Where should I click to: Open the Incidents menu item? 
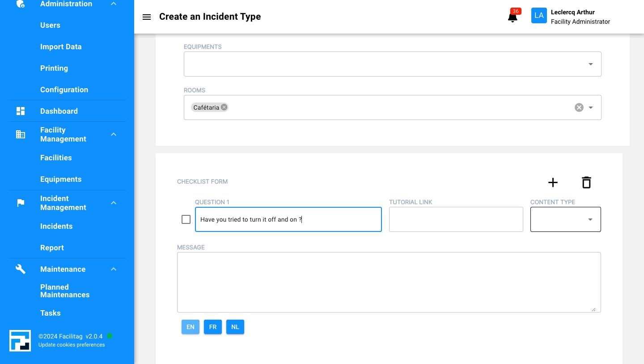click(x=56, y=226)
